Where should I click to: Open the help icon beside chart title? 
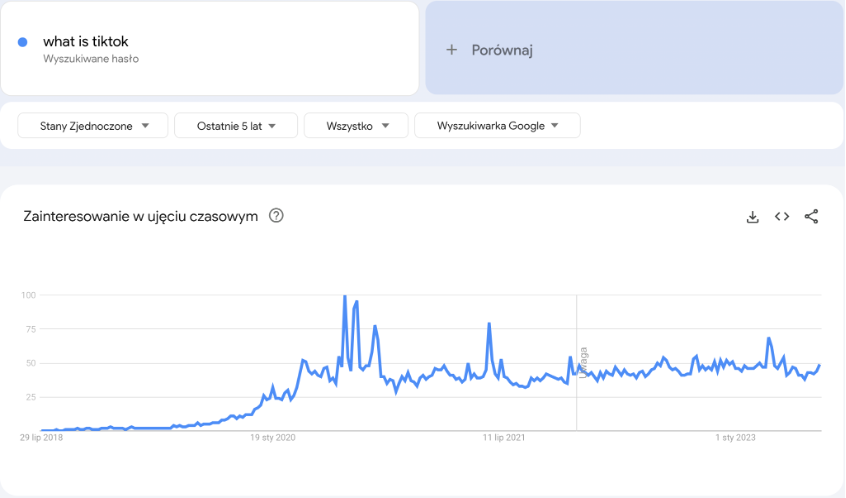click(277, 216)
